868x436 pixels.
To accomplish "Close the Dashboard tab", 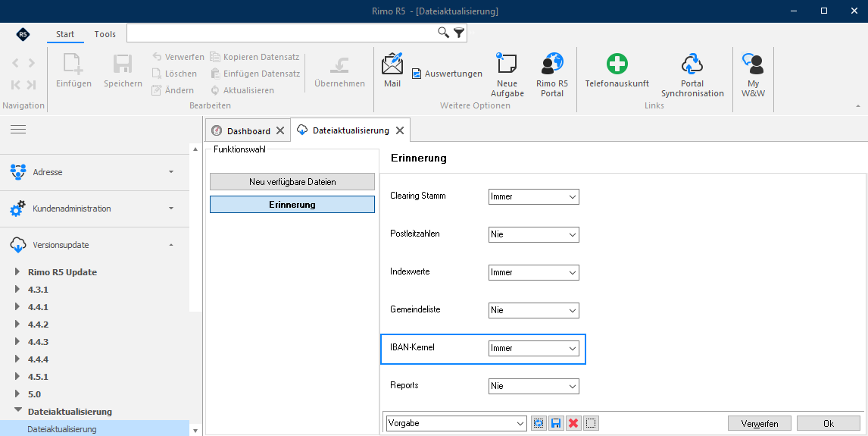I will point(280,130).
